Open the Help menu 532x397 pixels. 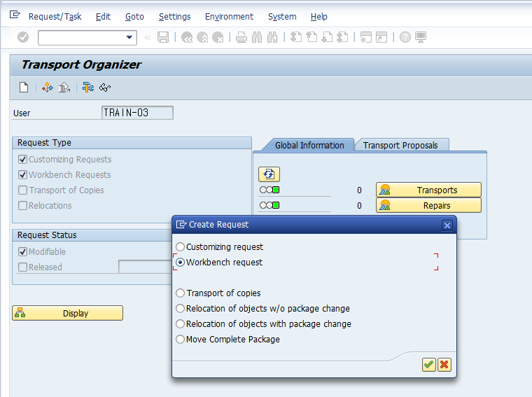coord(319,17)
